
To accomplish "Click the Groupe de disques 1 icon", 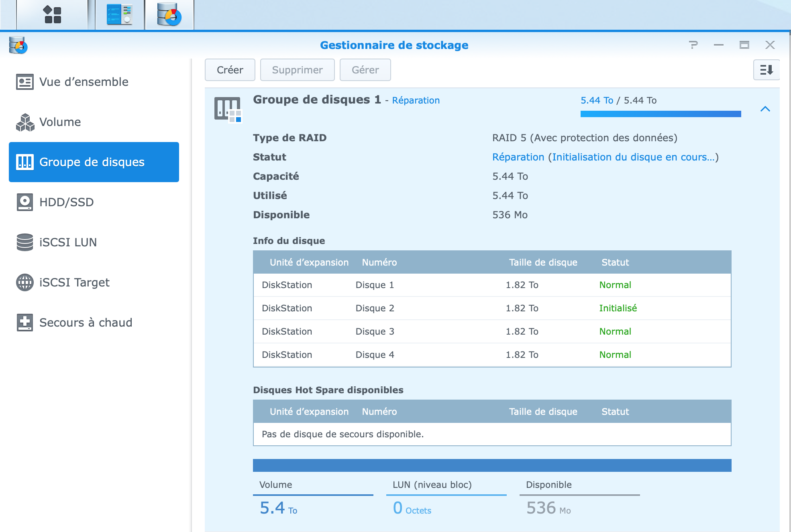I will click(x=228, y=109).
